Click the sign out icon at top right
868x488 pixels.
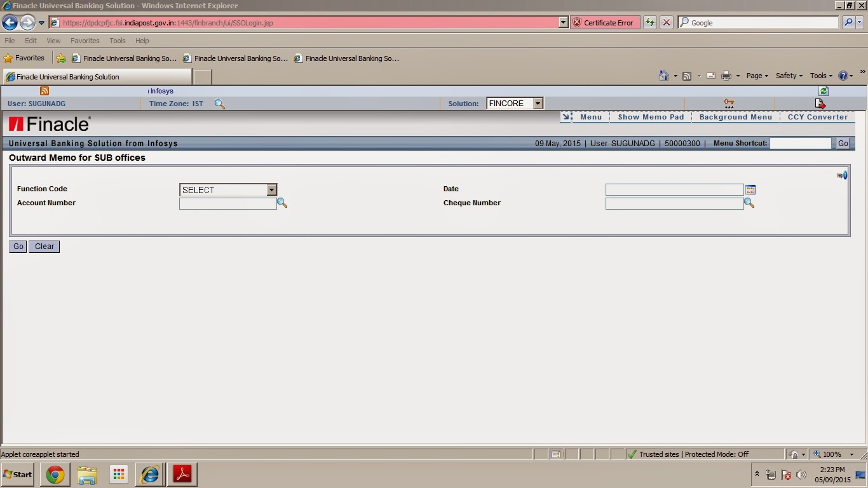click(820, 103)
